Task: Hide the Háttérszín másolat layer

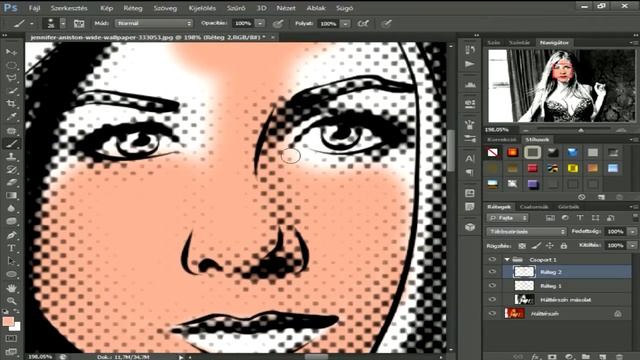Action: (x=492, y=300)
